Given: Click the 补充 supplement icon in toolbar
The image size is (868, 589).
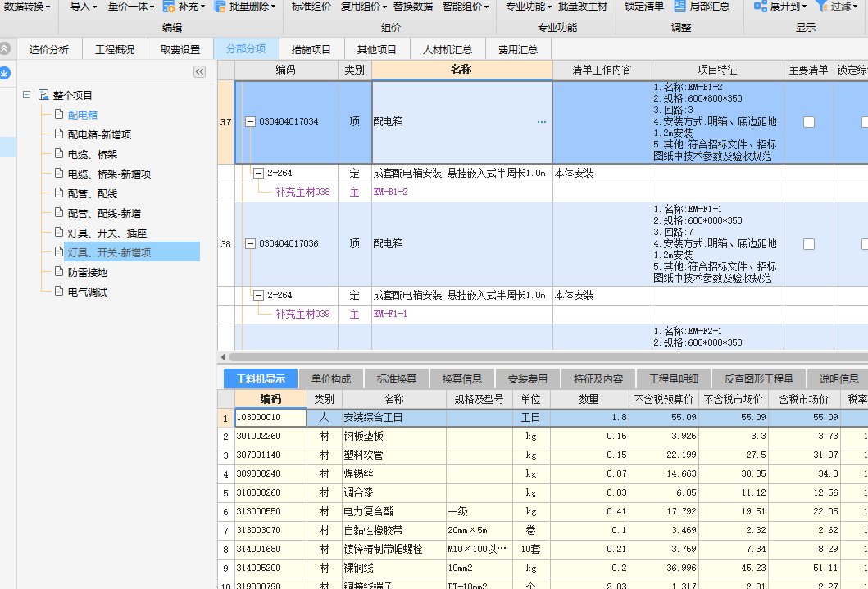Looking at the screenshot, I should coord(169,7).
